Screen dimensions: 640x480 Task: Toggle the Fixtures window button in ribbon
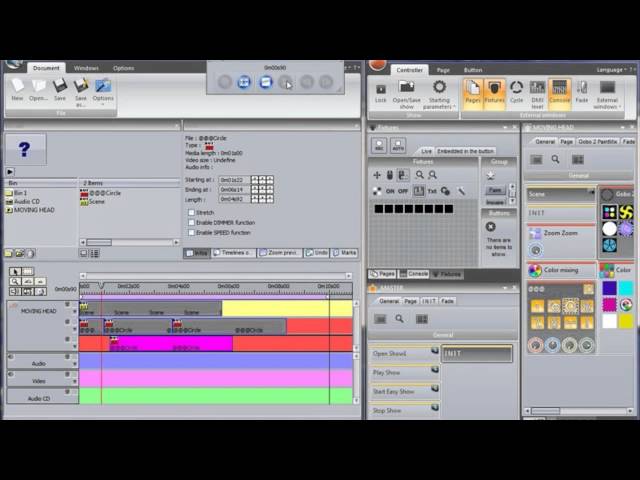(x=494, y=94)
